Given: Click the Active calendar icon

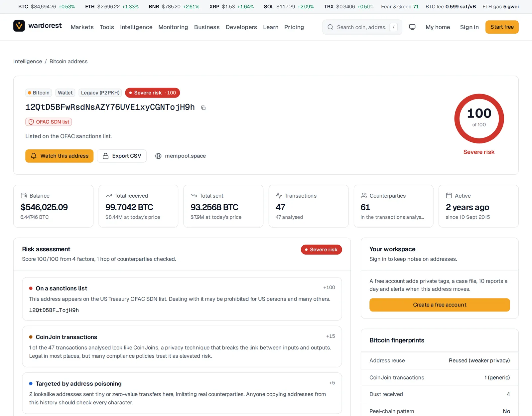Looking at the screenshot, I should pyautogui.click(x=449, y=196).
